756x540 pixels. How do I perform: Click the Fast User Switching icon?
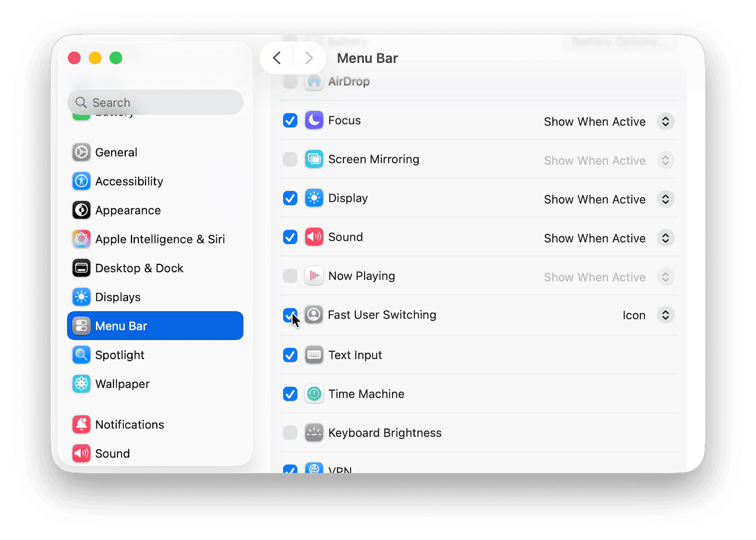click(x=314, y=315)
